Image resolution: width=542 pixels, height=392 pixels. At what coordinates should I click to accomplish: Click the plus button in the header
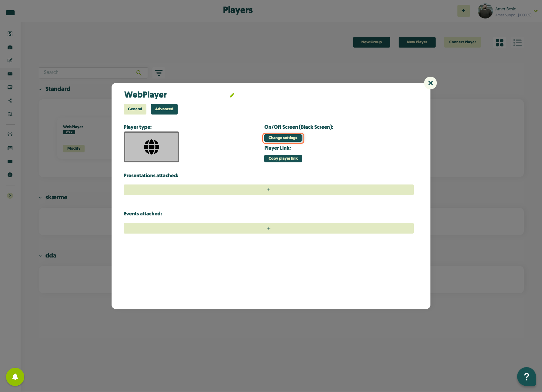[x=463, y=11]
